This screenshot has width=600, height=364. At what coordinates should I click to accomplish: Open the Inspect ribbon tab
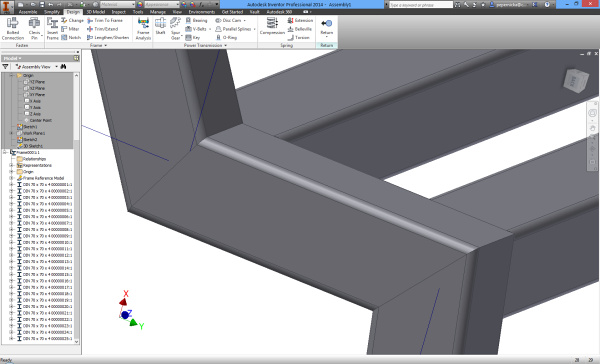pos(119,12)
